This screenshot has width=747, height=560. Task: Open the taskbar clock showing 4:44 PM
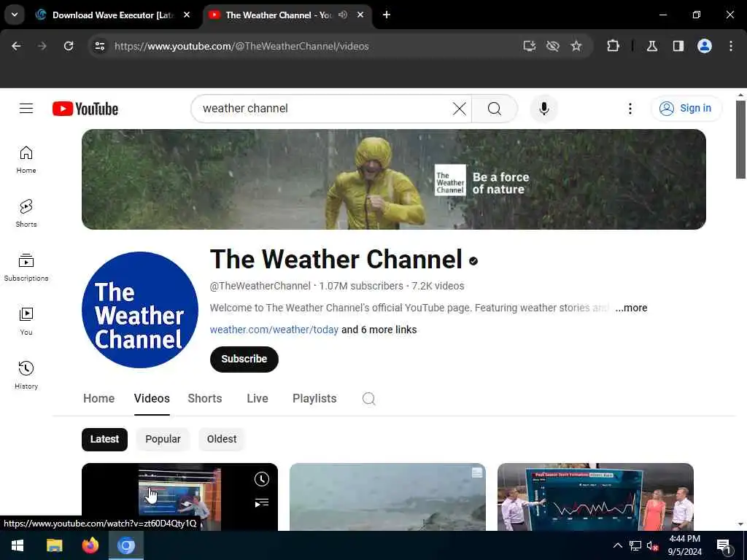tap(684, 545)
